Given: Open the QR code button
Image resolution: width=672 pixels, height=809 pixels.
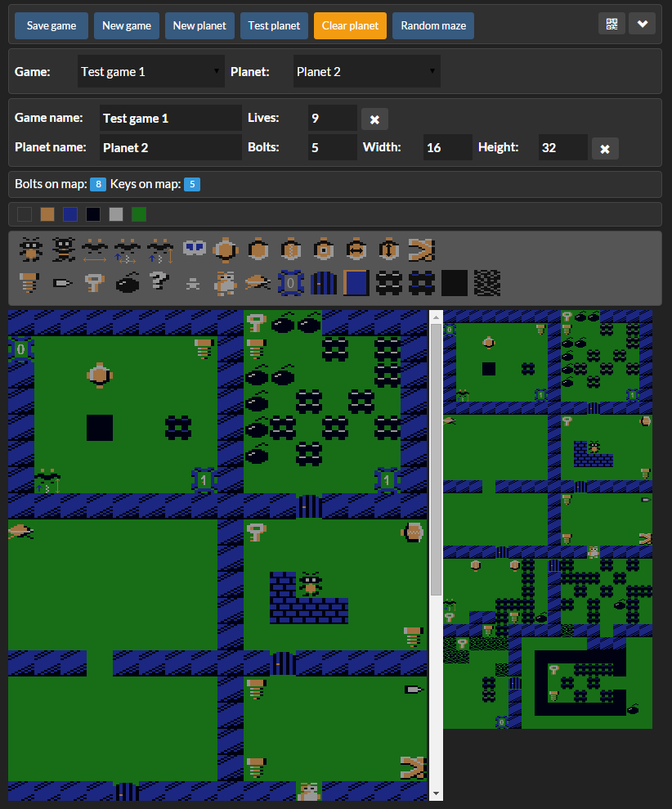Looking at the screenshot, I should [612, 25].
